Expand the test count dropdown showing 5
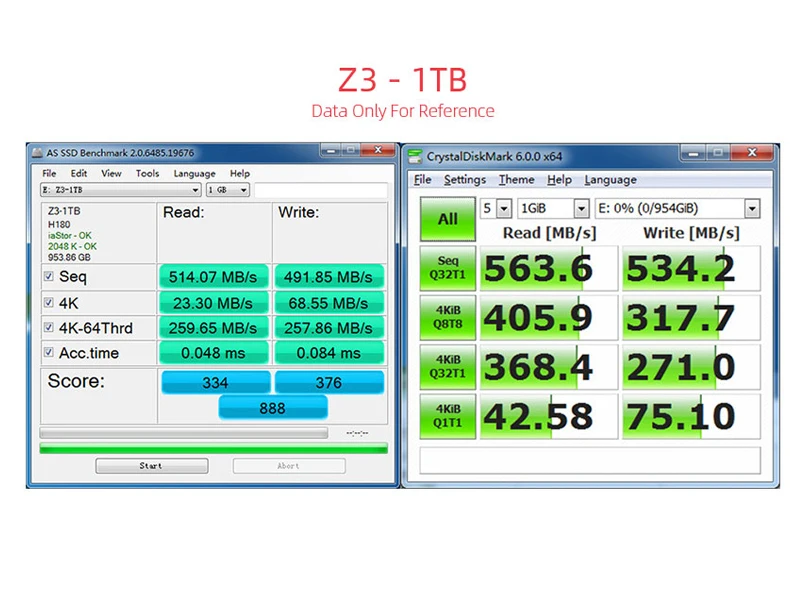 [496, 208]
